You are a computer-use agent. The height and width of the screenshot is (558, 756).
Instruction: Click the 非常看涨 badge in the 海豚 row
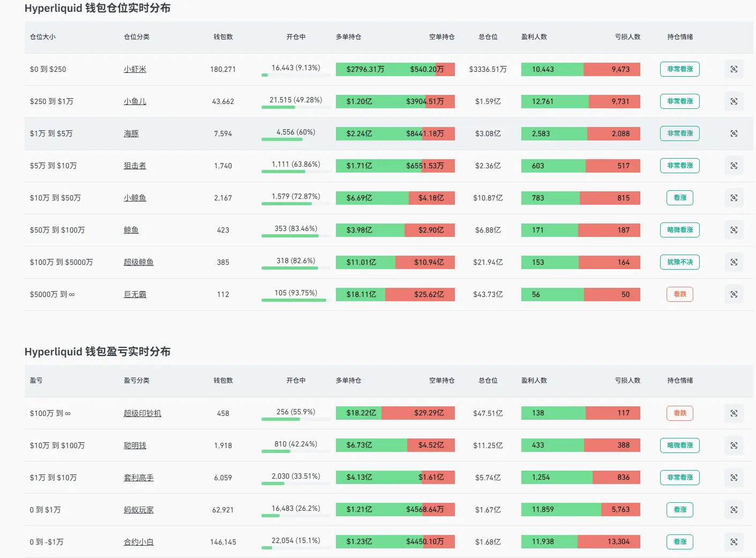pos(680,133)
